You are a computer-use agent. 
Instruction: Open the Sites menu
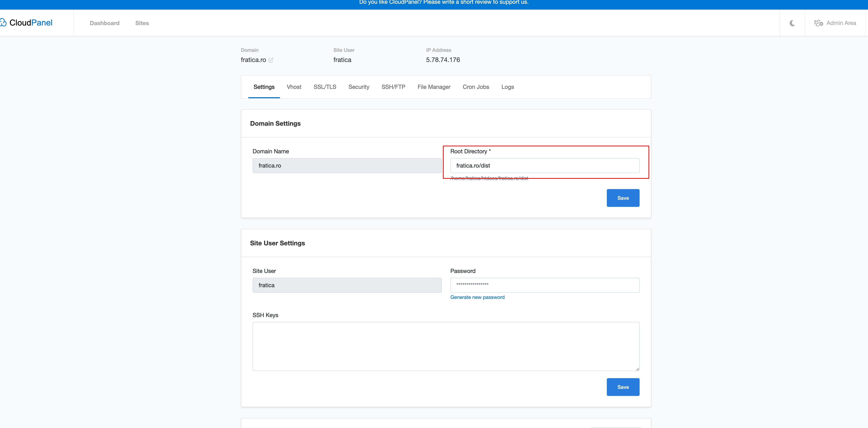[x=142, y=23]
